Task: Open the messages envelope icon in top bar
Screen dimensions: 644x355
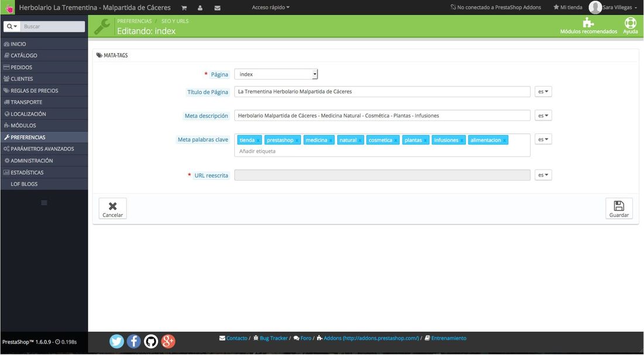Action: tap(217, 8)
